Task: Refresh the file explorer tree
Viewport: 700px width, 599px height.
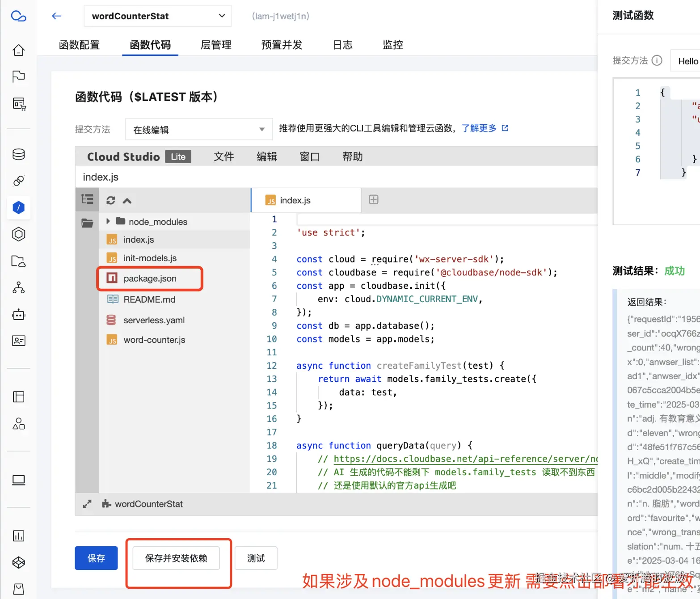Action: pyautogui.click(x=110, y=200)
